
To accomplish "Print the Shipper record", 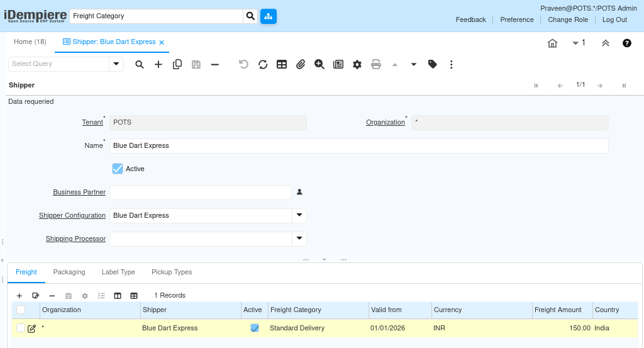I will click(x=376, y=65).
